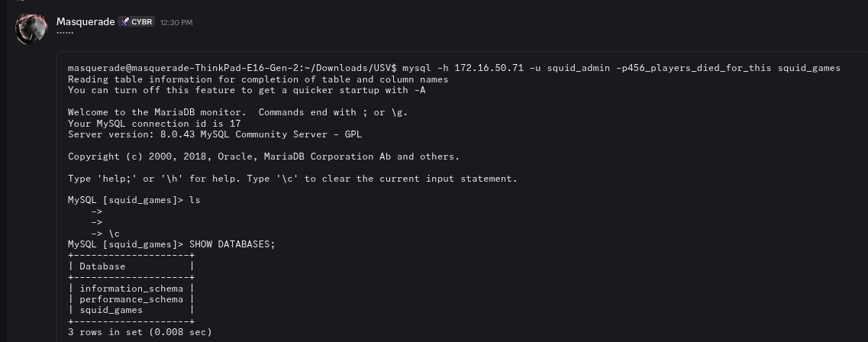The width and height of the screenshot is (868, 342).
Task: Click the 'Reading table information' output line
Action: click(258, 79)
